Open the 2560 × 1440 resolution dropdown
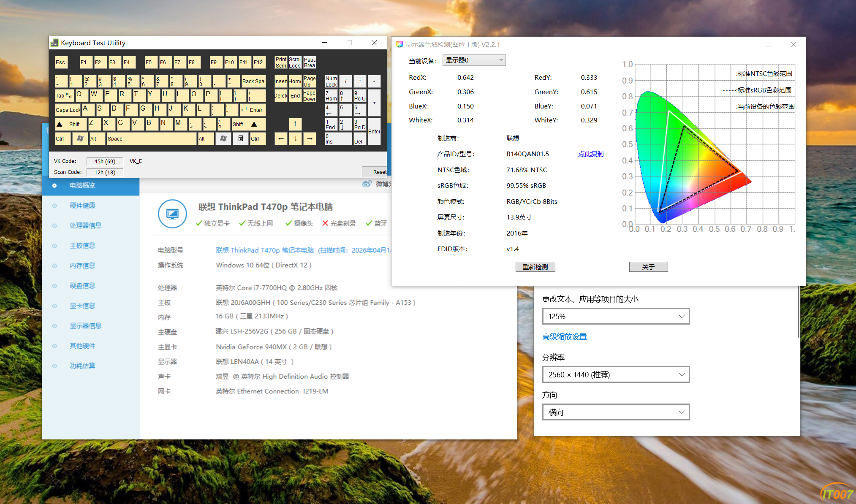Viewport: 856px width, 504px height. pyautogui.click(x=615, y=375)
